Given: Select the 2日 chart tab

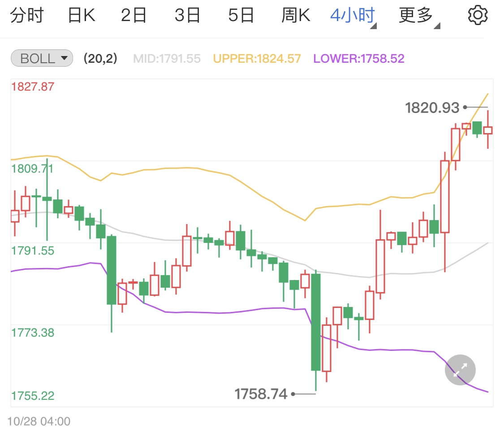Looking at the screenshot, I should [x=134, y=15].
